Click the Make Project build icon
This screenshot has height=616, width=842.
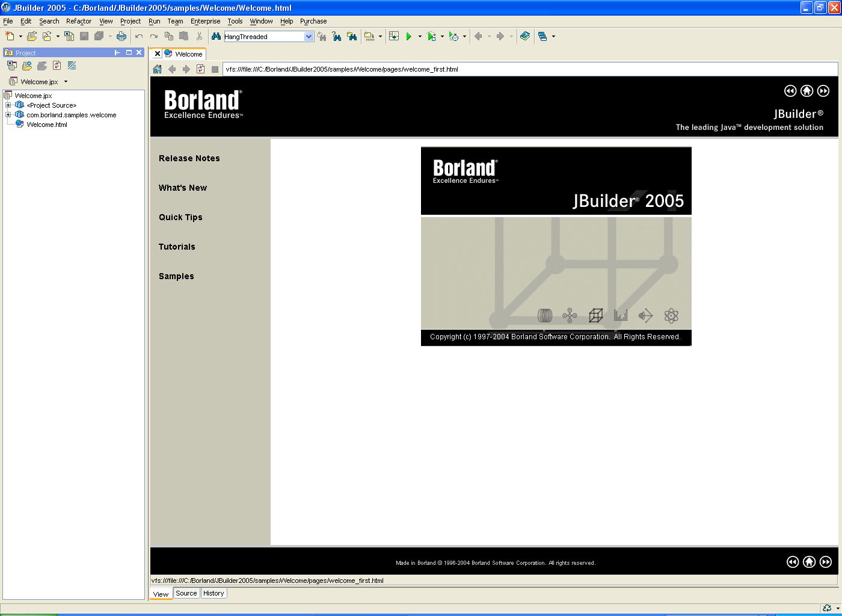coord(369,36)
